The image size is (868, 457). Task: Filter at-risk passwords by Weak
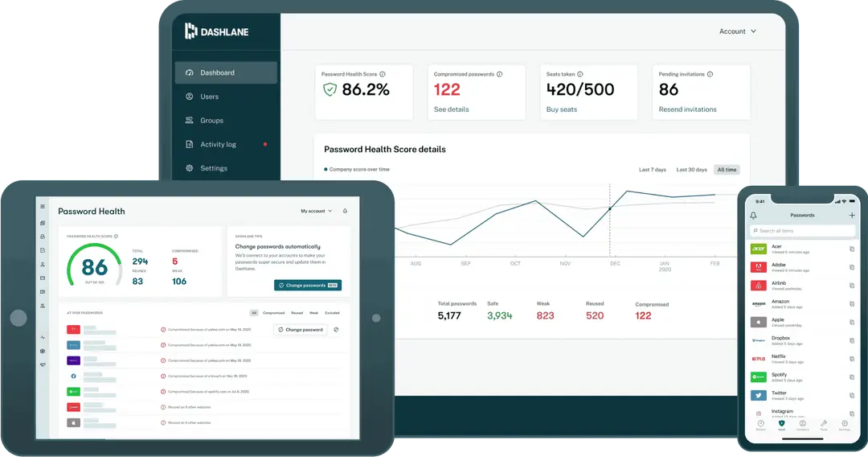[x=314, y=313]
